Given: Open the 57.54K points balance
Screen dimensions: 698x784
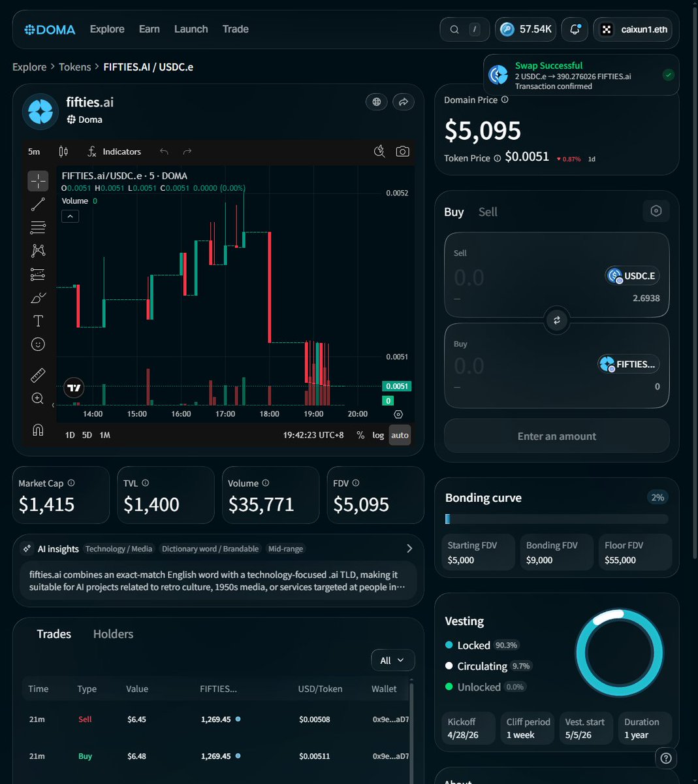Looking at the screenshot, I should pyautogui.click(x=526, y=29).
